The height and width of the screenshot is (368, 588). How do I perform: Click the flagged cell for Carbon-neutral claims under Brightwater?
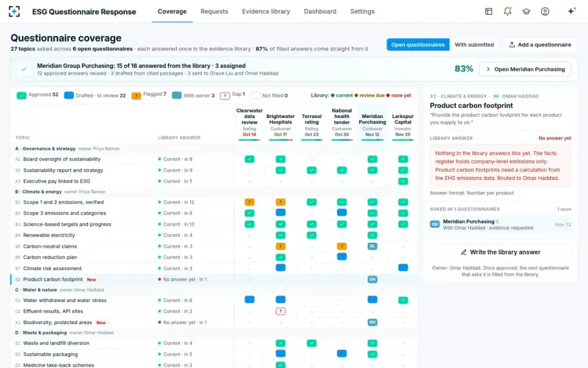point(280,246)
